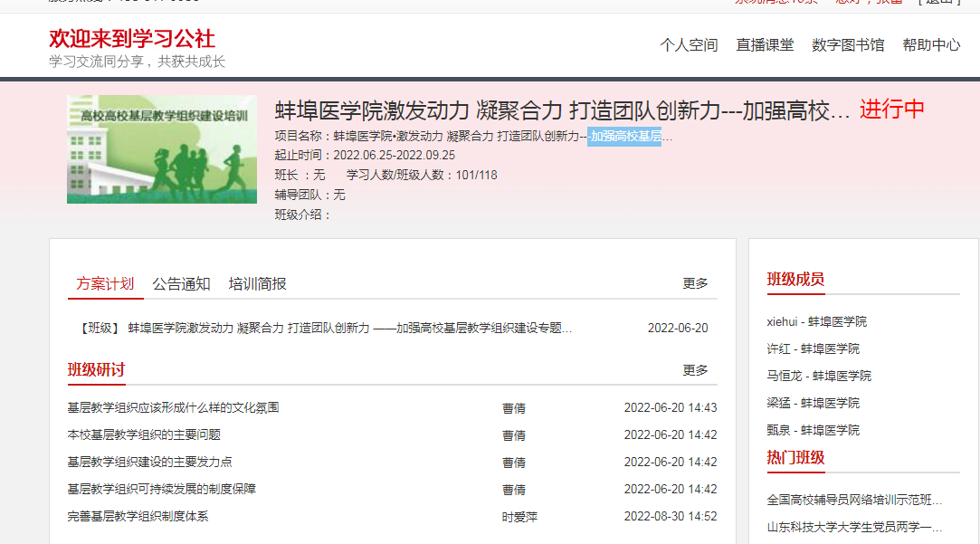The image size is (980, 544).
Task: Select class member 马恒龙 in the member list
Action: click(x=819, y=376)
